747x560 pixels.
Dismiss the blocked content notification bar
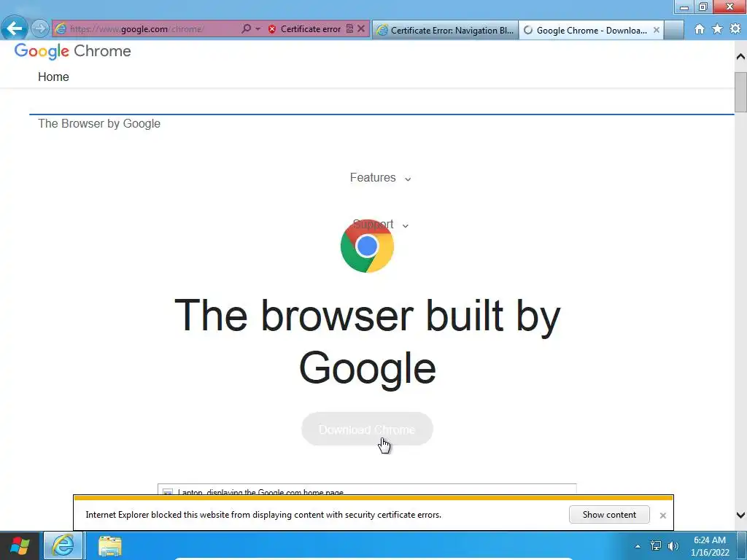[662, 516]
